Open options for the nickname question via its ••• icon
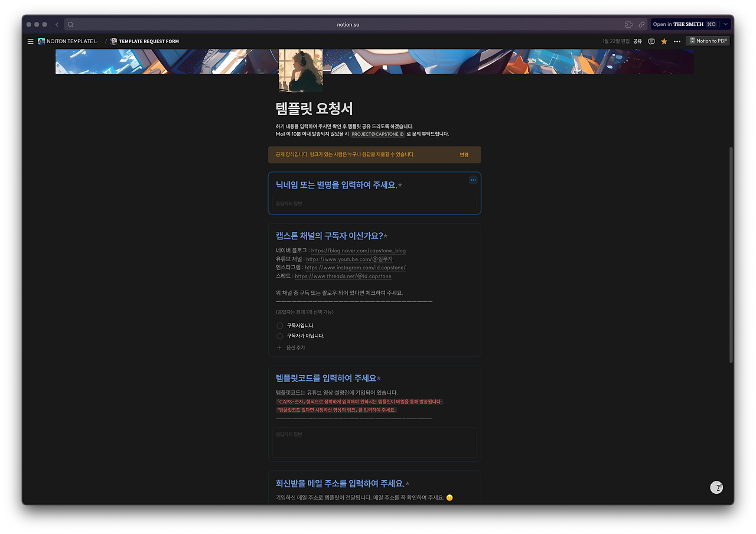Viewport: 756px width, 534px height. [472, 180]
